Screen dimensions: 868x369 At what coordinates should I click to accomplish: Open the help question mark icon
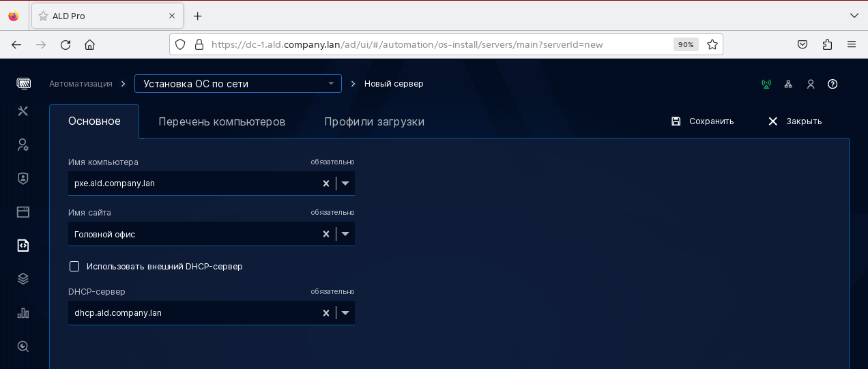pyautogui.click(x=833, y=84)
